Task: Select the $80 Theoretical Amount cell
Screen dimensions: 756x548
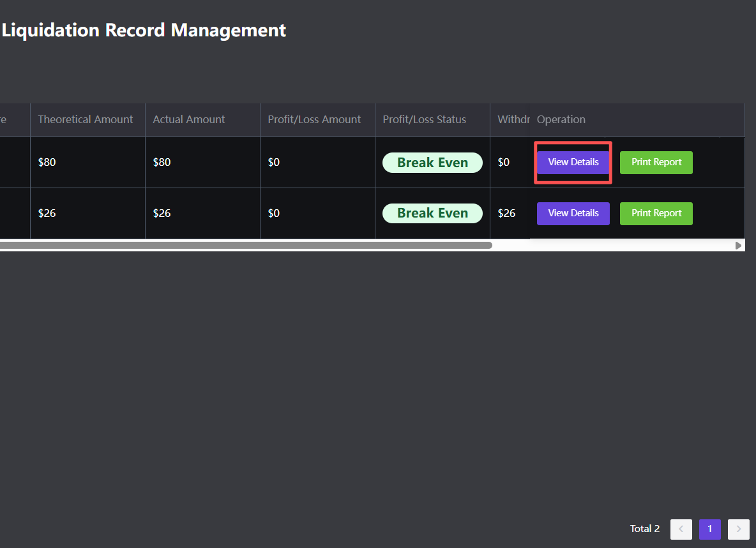Action: [x=47, y=162]
